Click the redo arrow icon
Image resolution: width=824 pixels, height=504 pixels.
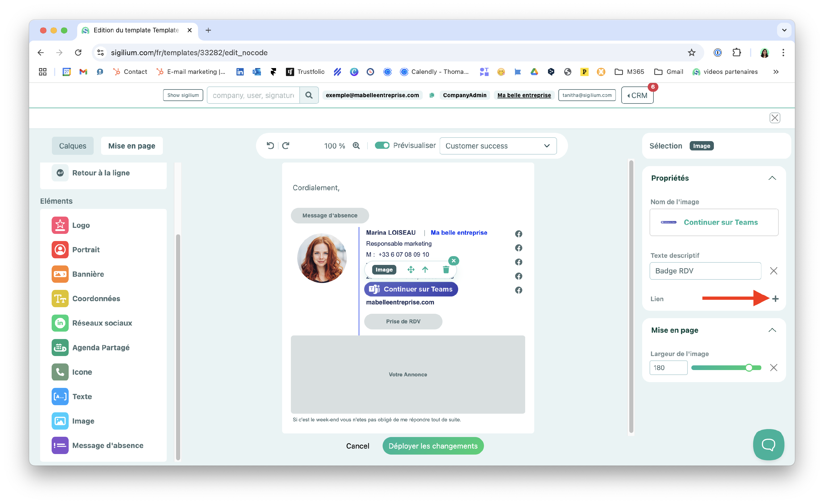(286, 146)
